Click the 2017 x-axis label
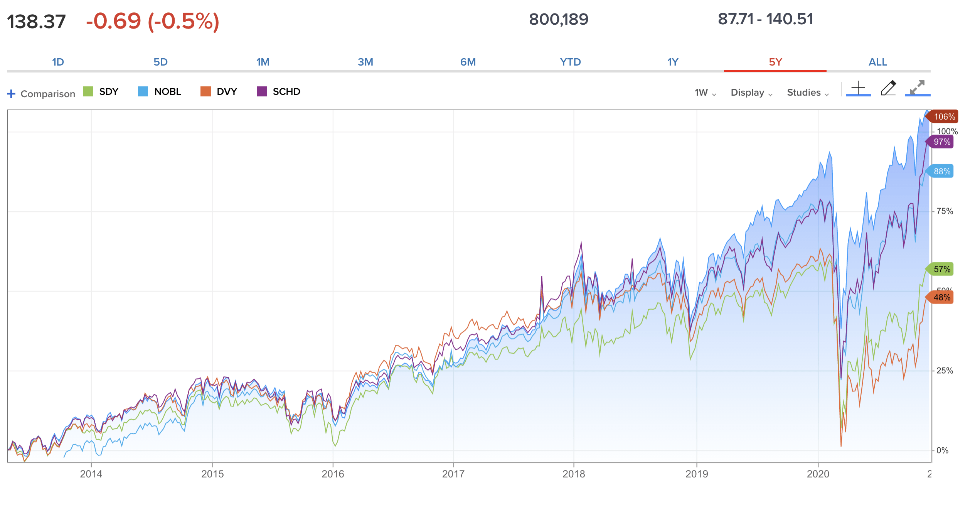 (x=453, y=474)
